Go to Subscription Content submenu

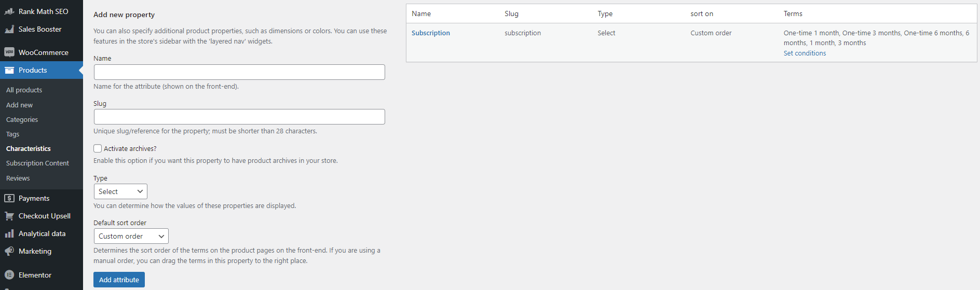tap(37, 163)
